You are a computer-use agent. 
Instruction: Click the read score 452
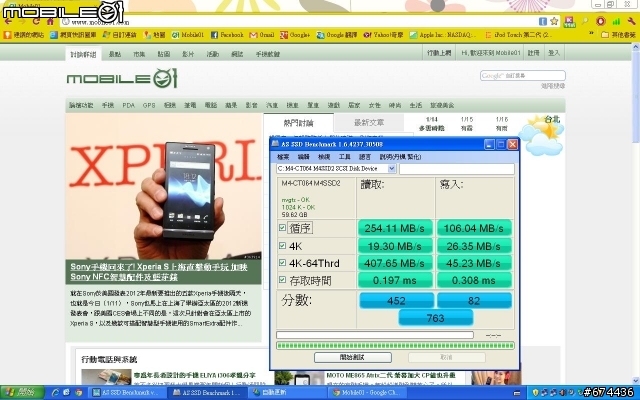pos(396,300)
